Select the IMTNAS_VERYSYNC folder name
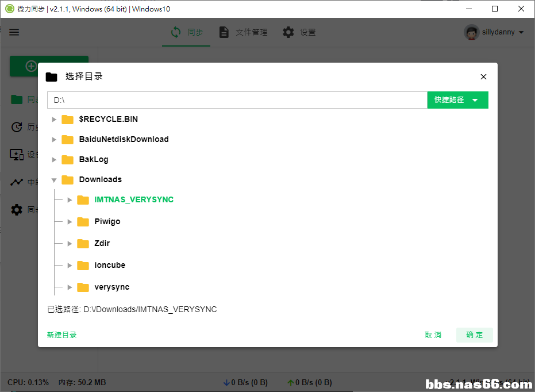The image size is (535, 392). [x=134, y=200]
